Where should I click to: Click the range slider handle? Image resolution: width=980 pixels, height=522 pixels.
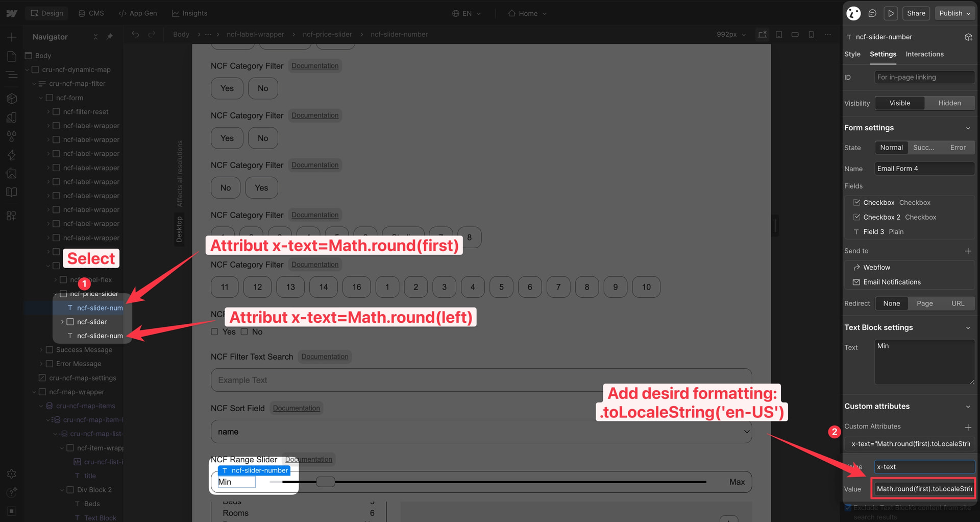click(325, 482)
